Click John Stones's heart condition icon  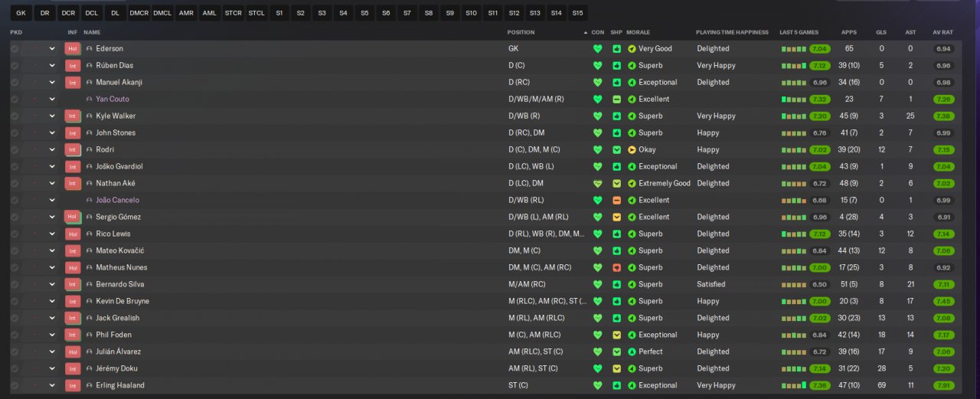[598, 132]
